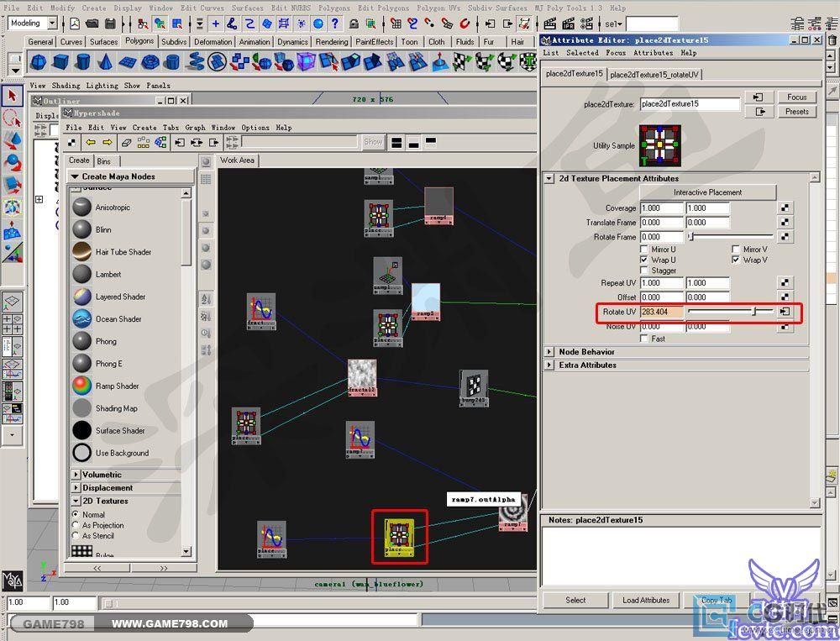Clear graph with the eraser icon
This screenshot has width=840, height=641.
pyautogui.click(x=127, y=142)
